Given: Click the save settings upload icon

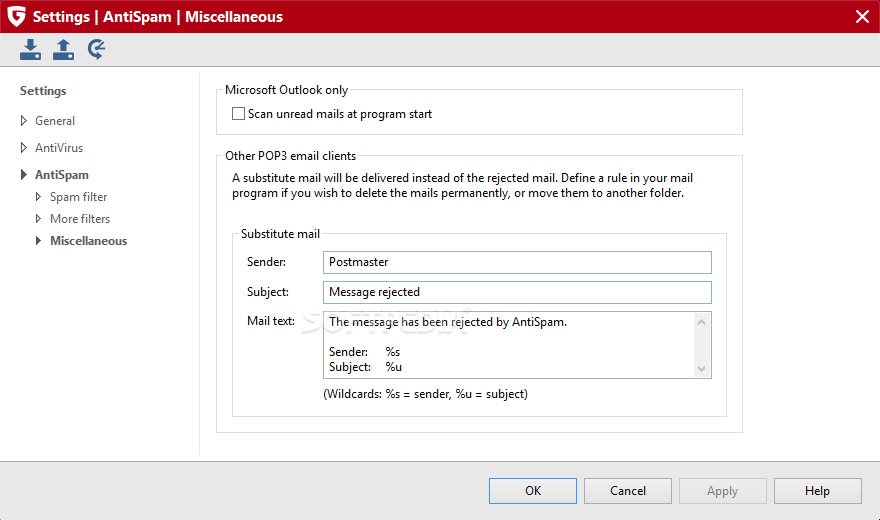Looking at the screenshot, I should tap(63, 49).
